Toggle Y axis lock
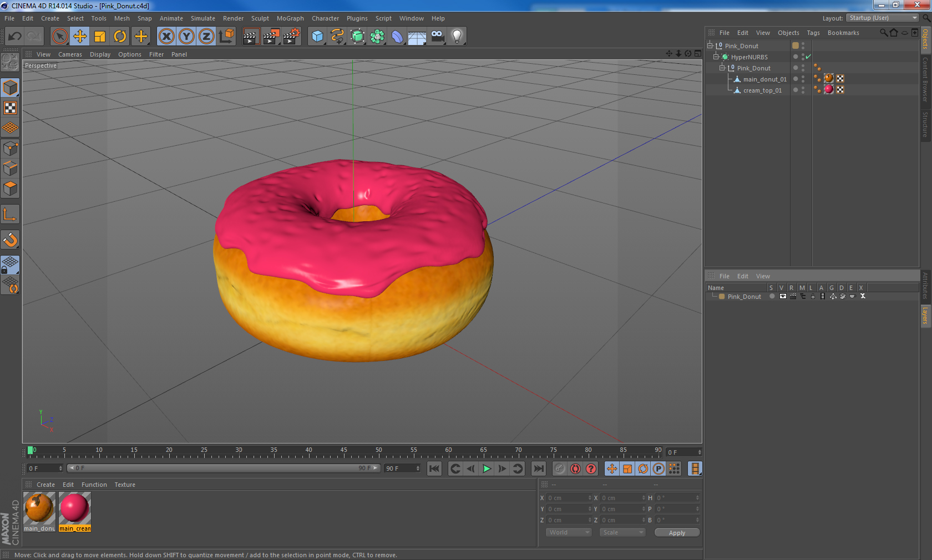The height and width of the screenshot is (560, 932). coord(186,37)
